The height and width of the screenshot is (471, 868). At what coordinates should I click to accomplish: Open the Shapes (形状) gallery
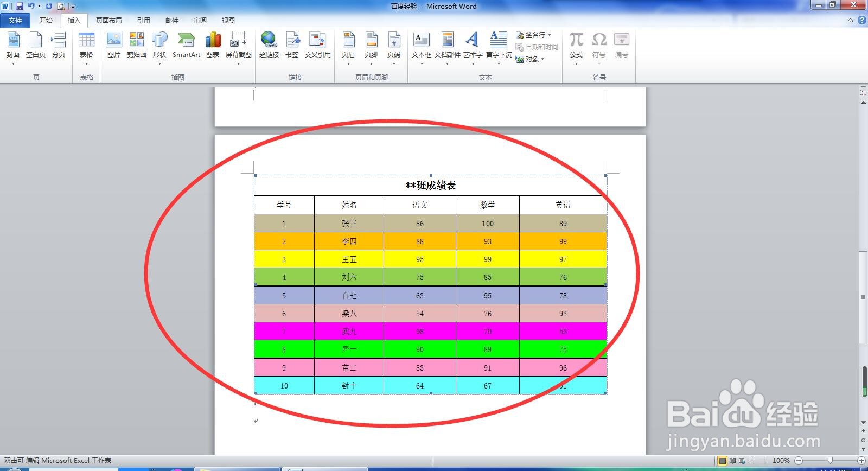click(159, 48)
